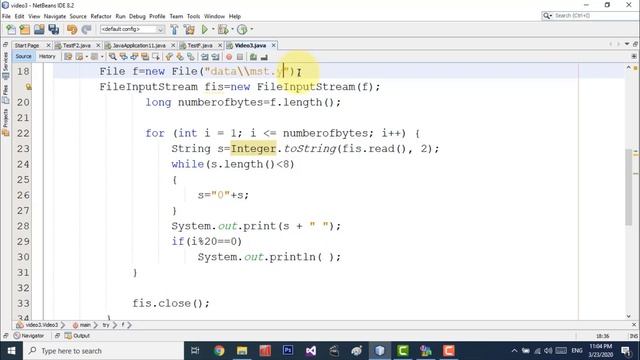Click the Shift Line Left icon
This screenshot has width=640, height=360.
pyautogui.click(x=204, y=57)
